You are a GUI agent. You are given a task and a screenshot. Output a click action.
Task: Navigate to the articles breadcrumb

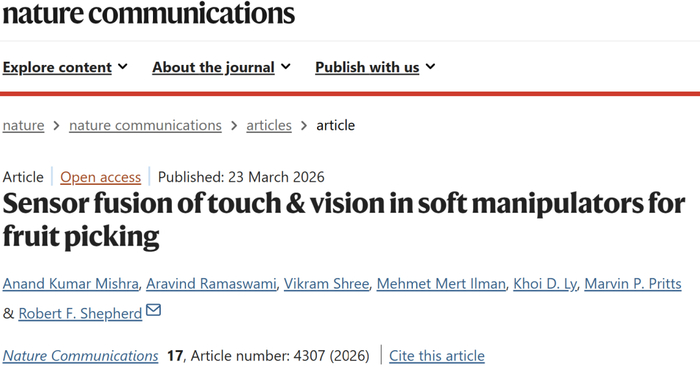click(x=269, y=125)
